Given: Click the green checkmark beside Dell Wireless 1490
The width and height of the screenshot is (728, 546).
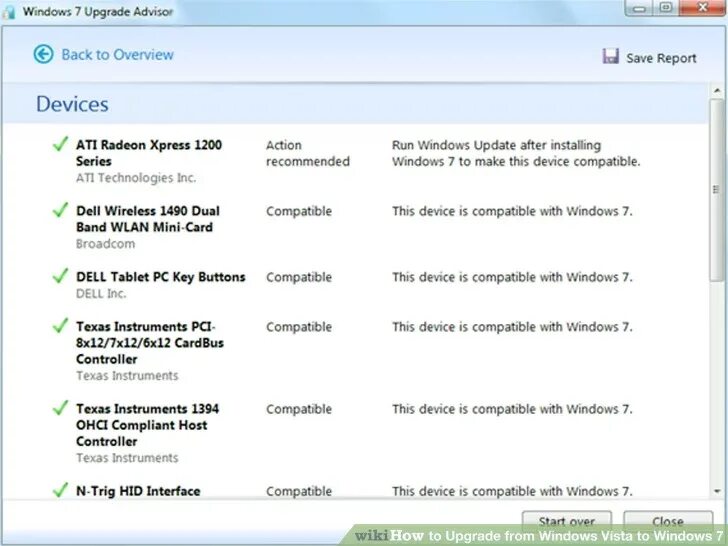Looking at the screenshot, I should coord(60,210).
